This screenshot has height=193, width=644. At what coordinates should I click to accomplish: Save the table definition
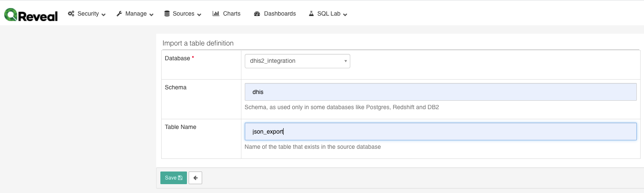(x=173, y=178)
